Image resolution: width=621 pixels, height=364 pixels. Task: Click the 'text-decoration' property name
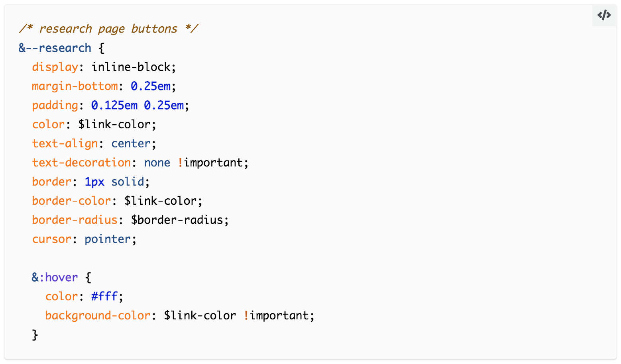[x=81, y=162]
